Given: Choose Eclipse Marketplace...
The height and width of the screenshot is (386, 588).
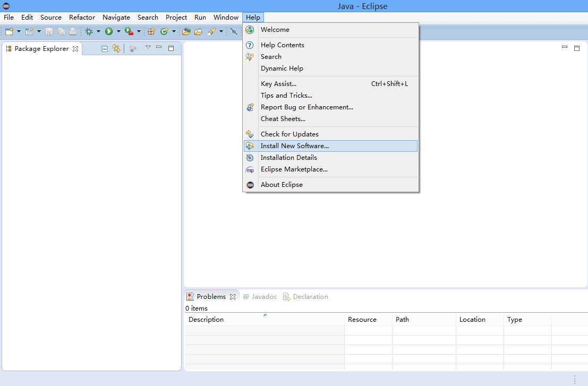Looking at the screenshot, I should pos(331,169).
